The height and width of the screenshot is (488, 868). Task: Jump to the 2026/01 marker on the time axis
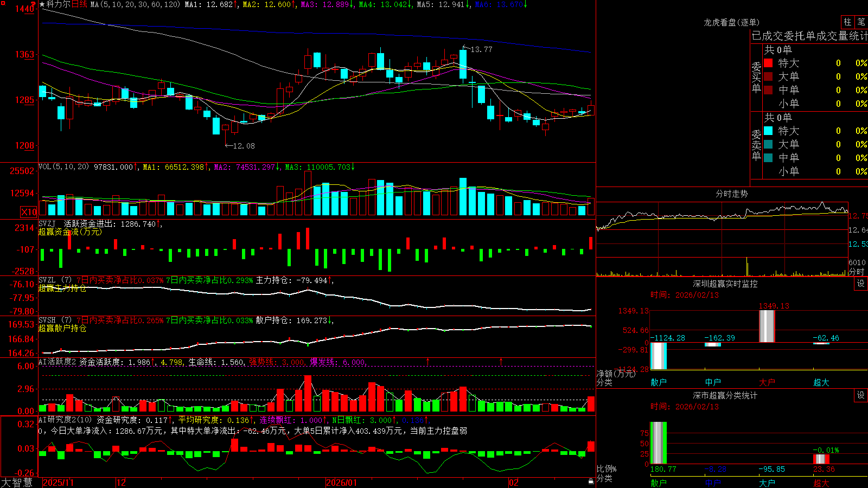click(x=342, y=483)
